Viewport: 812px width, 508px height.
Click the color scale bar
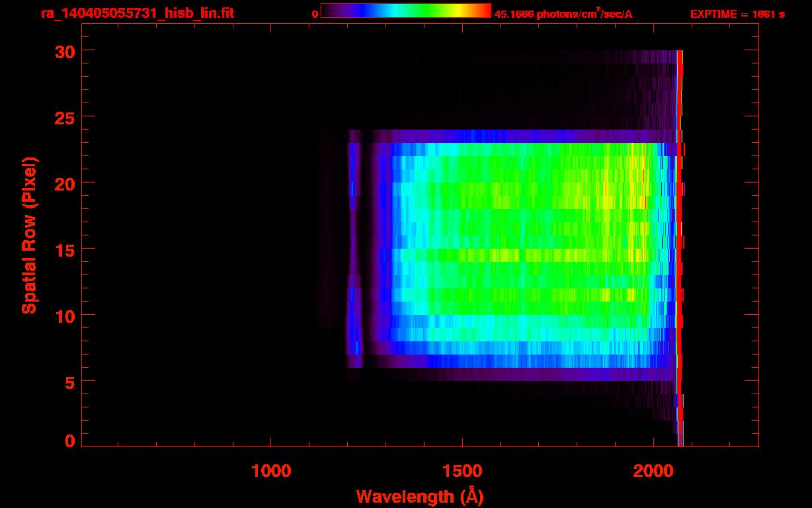pos(406,11)
